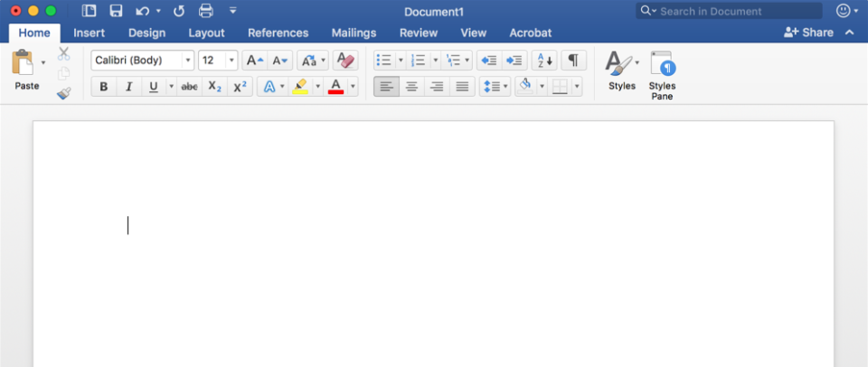This screenshot has width=868, height=367.
Task: Apply Subscript formatting
Action: coord(214,87)
